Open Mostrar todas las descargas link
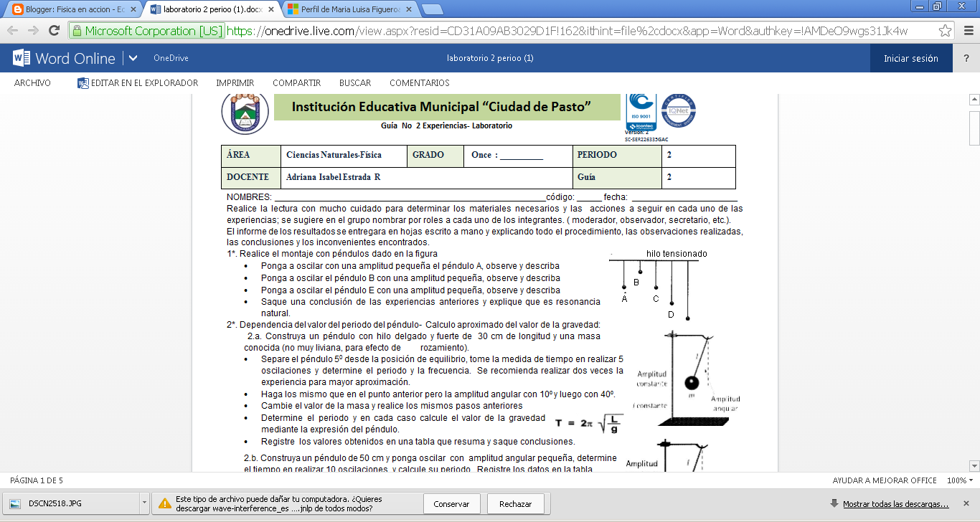 tap(896, 504)
